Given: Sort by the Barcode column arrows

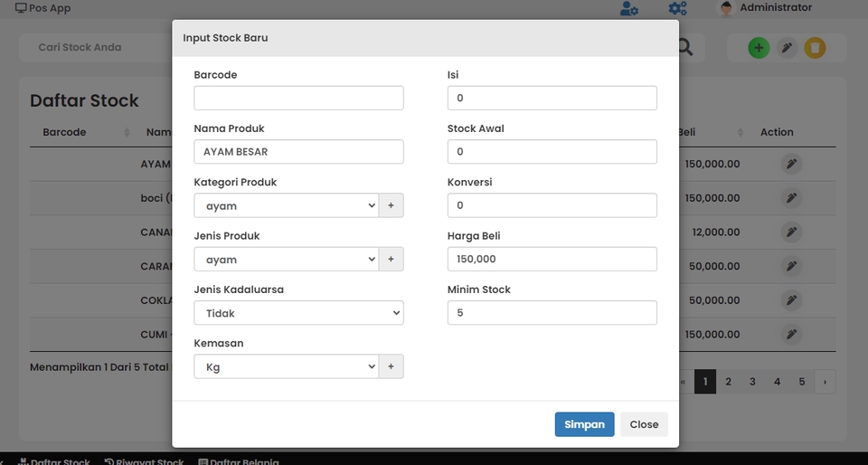Looking at the screenshot, I should click(x=127, y=132).
